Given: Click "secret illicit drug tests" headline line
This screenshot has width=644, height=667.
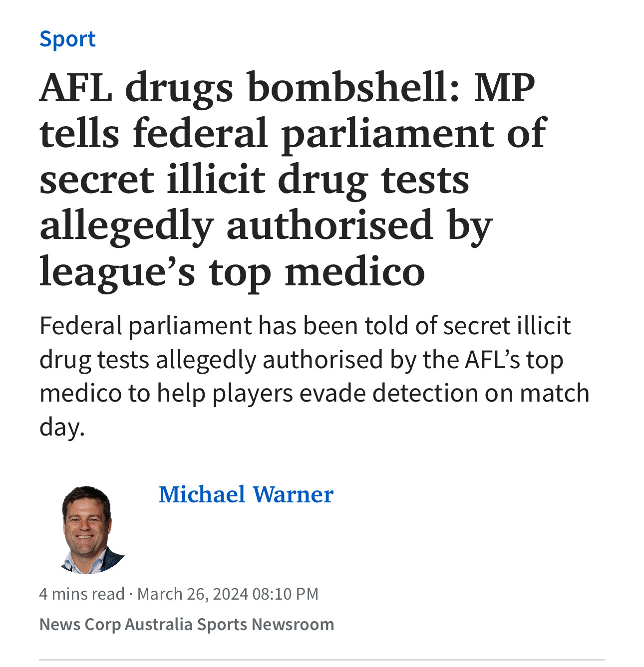Looking at the screenshot, I should [254, 179].
